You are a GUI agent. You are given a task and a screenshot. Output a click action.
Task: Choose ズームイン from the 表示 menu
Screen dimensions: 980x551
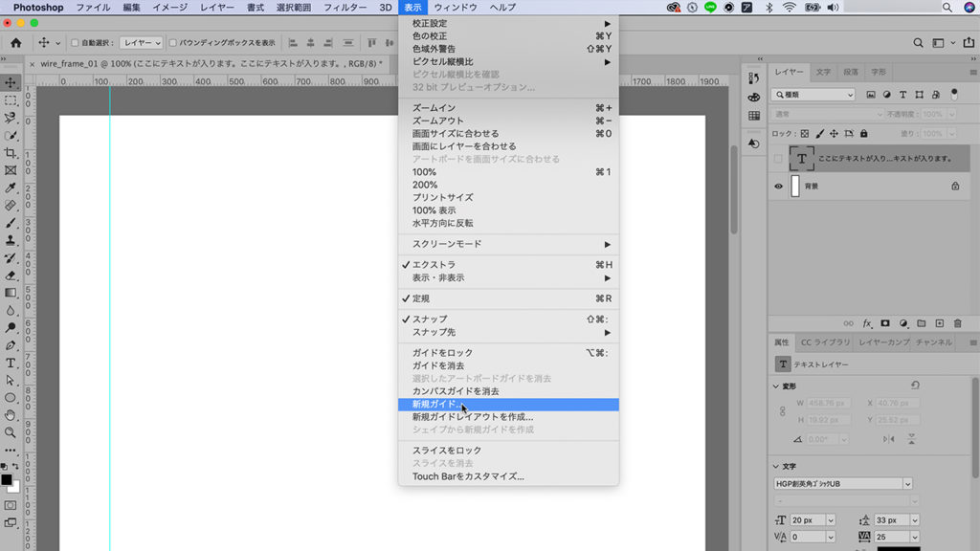tap(509, 108)
